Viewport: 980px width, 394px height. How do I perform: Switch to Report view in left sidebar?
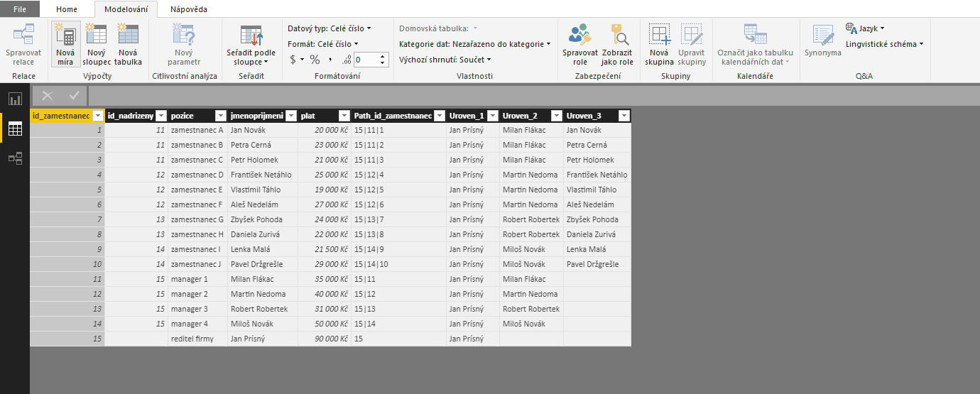(x=15, y=99)
